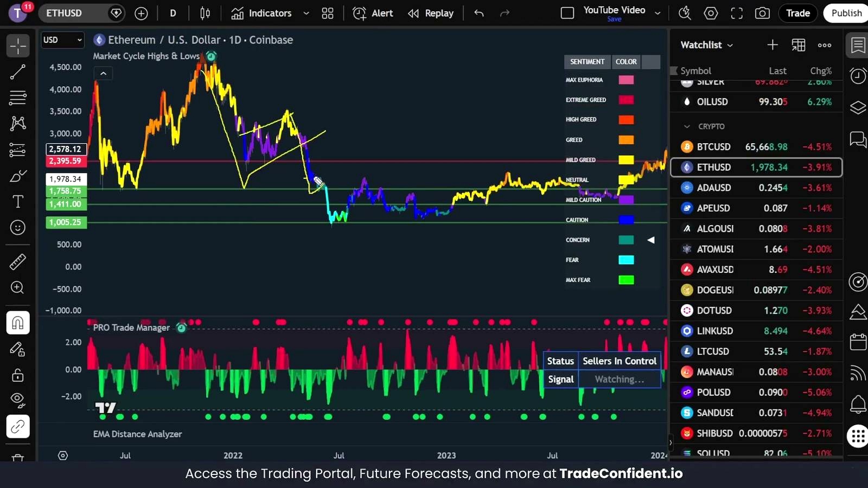Open watchlist more options menu
868x488 pixels.
point(825,45)
